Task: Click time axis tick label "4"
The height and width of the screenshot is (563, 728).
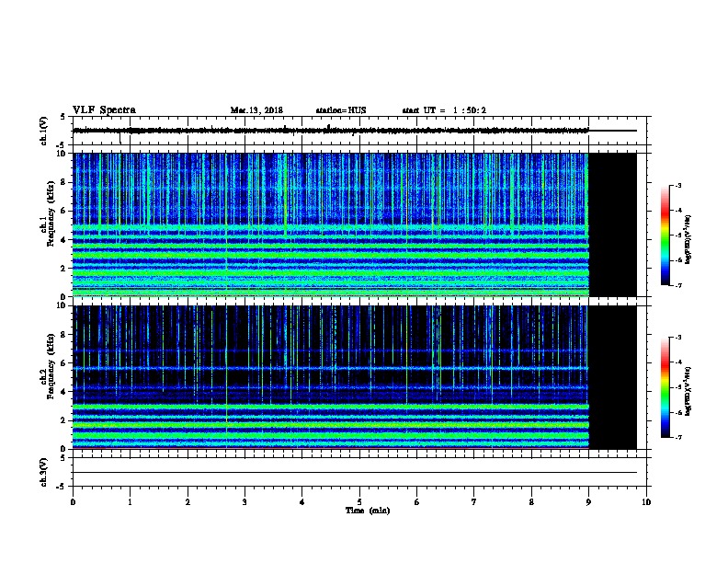Action: tap(302, 502)
